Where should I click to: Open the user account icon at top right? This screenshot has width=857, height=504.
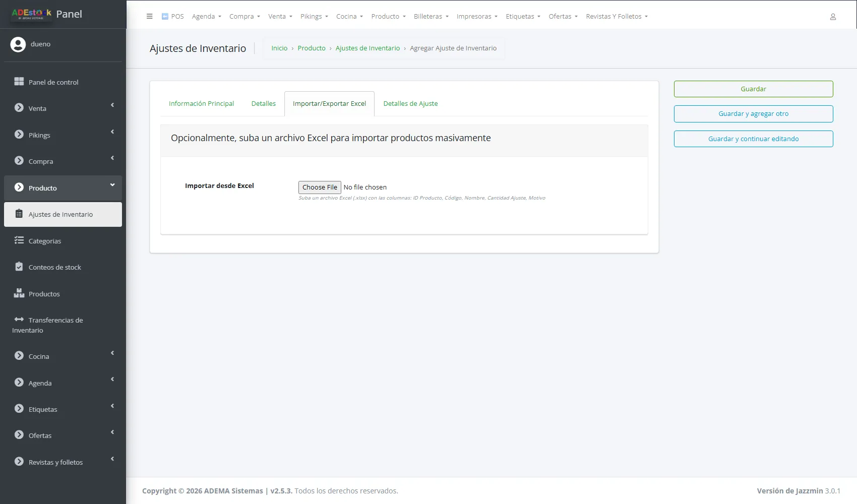pyautogui.click(x=833, y=17)
